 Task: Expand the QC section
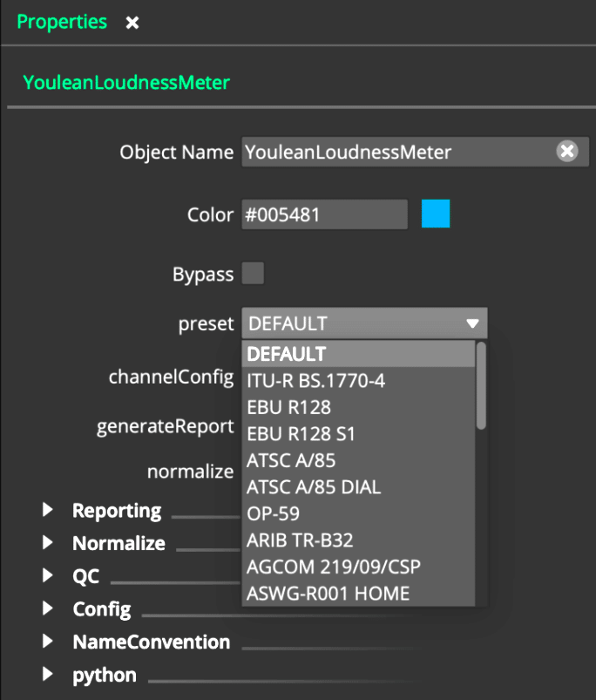pyautogui.click(x=48, y=575)
